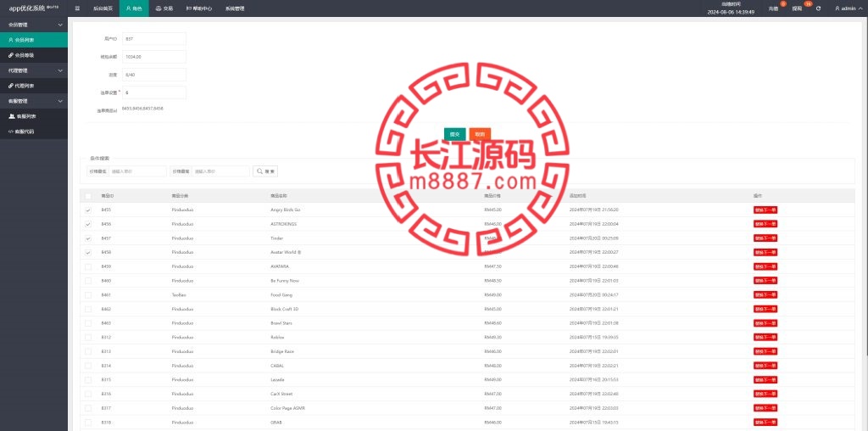Viewport: 868px width, 431px height.
Task: Open customer service list with people icon
Action: pyautogui.click(x=34, y=116)
